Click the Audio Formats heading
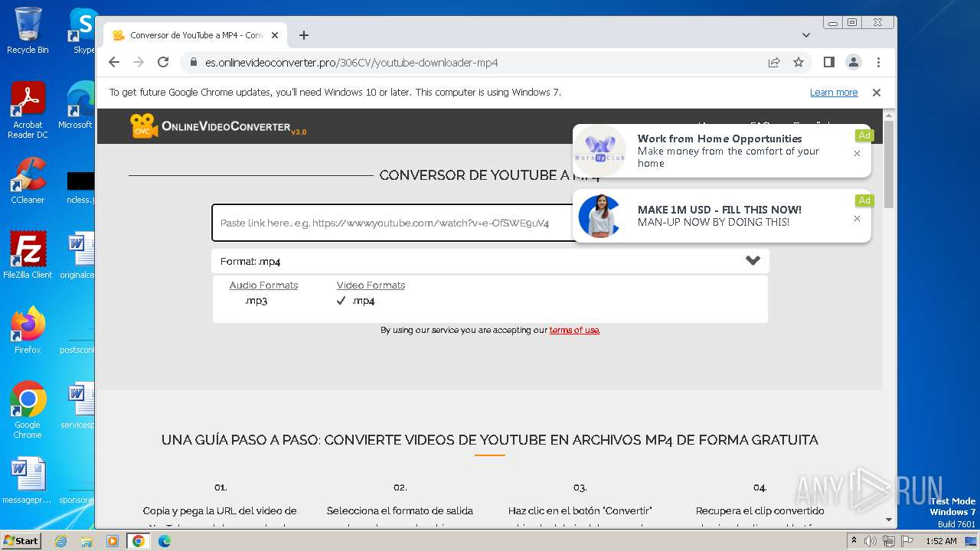980x551 pixels. 263,285
